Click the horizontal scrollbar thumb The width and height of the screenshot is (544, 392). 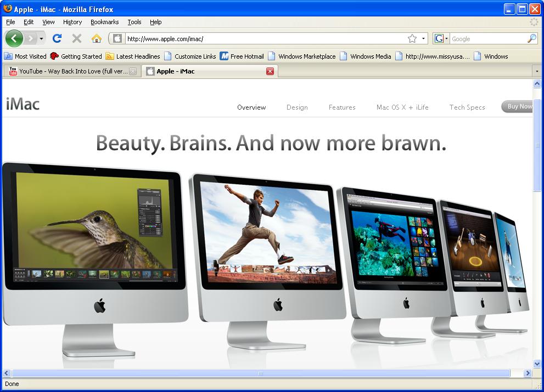pos(261,373)
